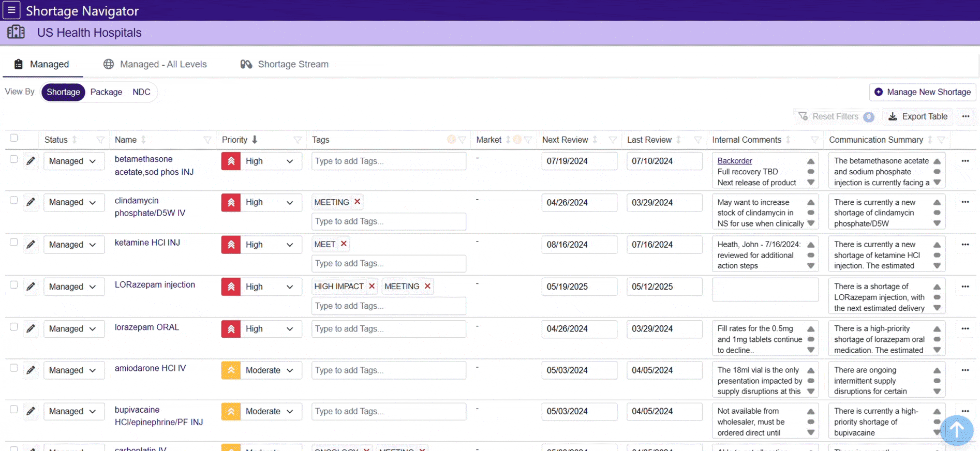Check the clindamycin phosphate/D5W row checkbox
The image size is (980, 451).
click(x=14, y=201)
